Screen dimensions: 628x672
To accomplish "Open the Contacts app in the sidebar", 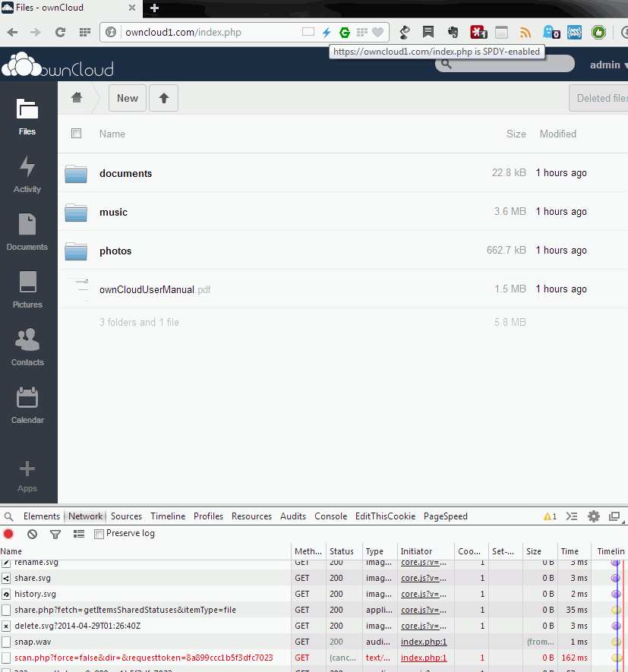I will 27,347.
